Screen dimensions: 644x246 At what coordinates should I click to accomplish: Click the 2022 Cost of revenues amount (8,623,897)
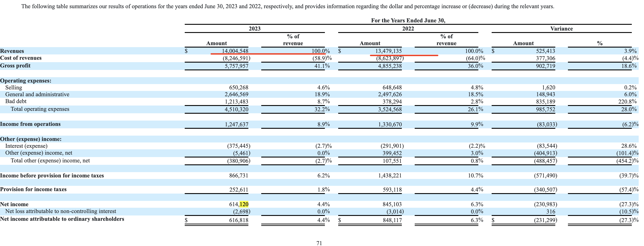(390, 58)
